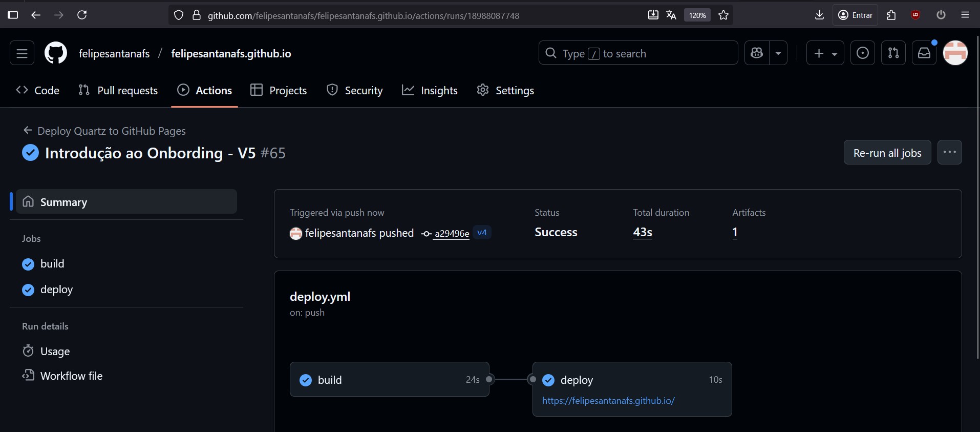Click the user profile avatar
Image resolution: width=980 pixels, height=432 pixels.
(x=955, y=53)
